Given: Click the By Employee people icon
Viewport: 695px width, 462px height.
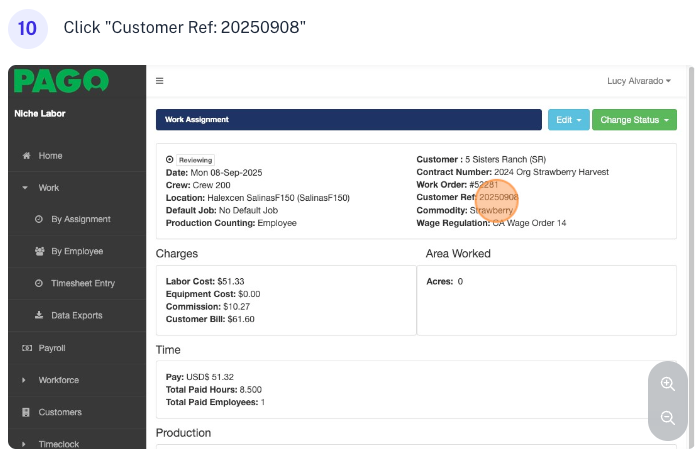Looking at the screenshot, I should coord(39,251).
